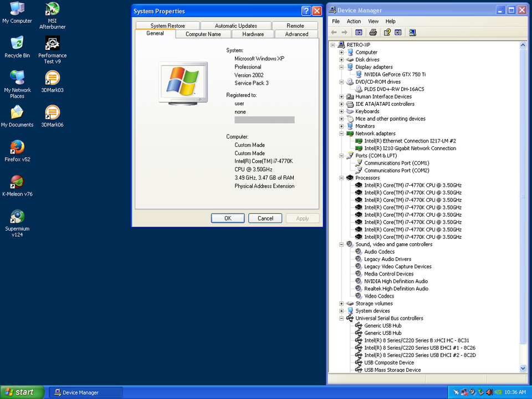Open the MSI Afterburner desktop shortcut
Image resolution: width=532 pixels, height=399 pixels.
52,10
